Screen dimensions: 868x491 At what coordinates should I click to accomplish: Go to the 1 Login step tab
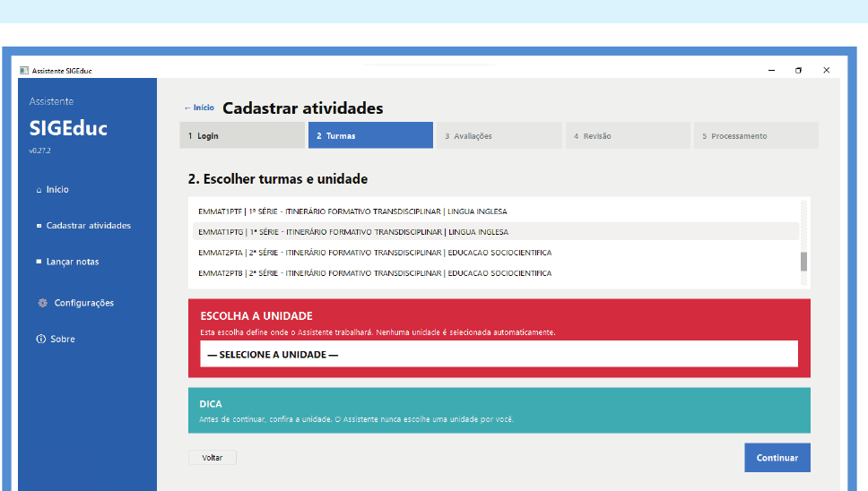242,135
